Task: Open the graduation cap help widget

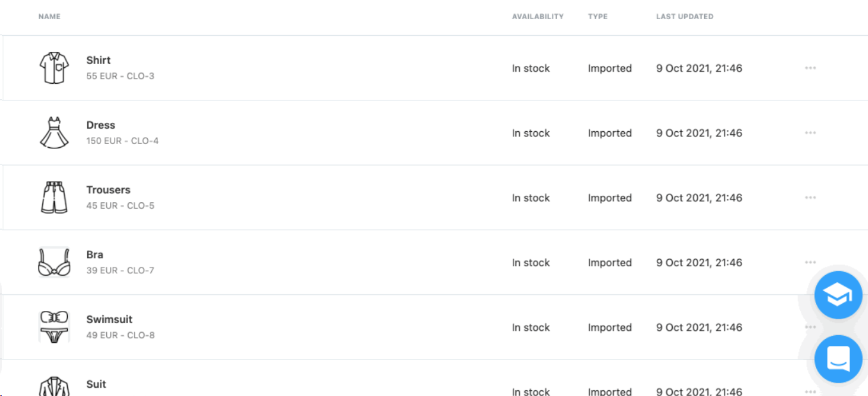Action: 838,295
